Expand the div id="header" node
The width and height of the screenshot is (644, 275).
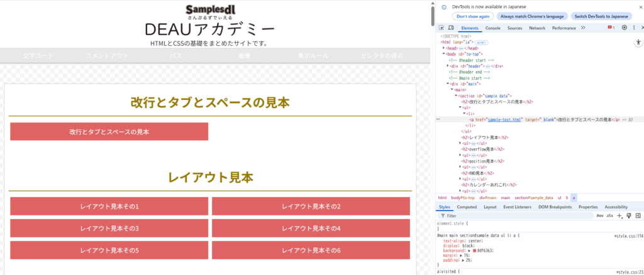tap(448, 66)
